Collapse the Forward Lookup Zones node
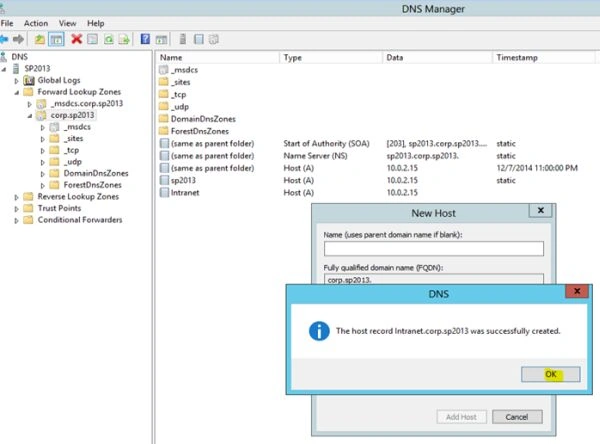 point(16,92)
